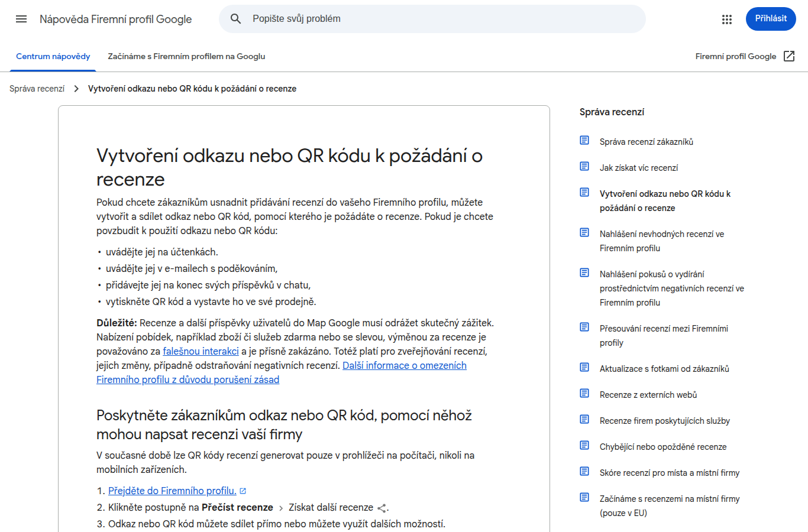Click subheading Poskytněte zákazníkům odkaz nebo QR kód
Screen dimensions: 808x532
pyautogui.click(x=284, y=425)
